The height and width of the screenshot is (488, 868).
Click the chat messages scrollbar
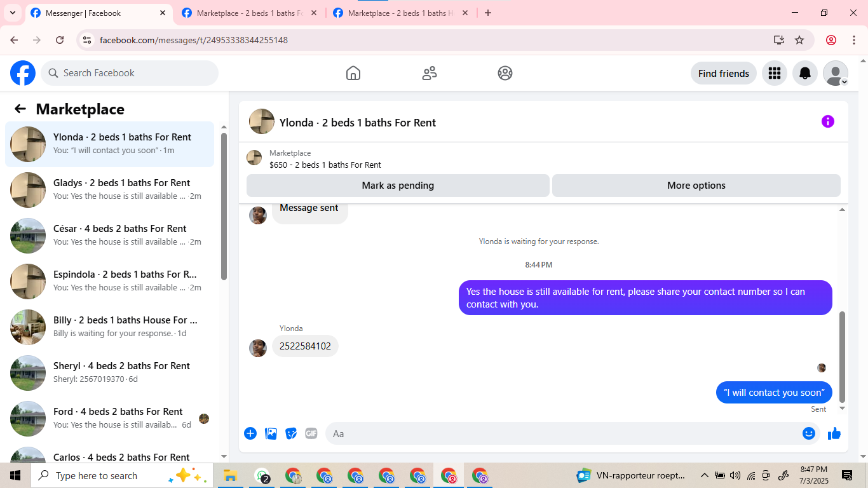(x=843, y=356)
